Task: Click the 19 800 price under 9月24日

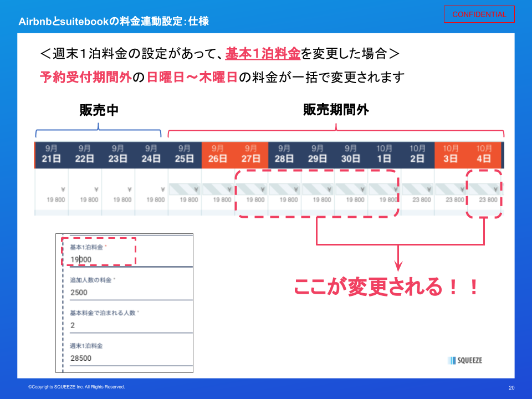Action: coord(155,200)
